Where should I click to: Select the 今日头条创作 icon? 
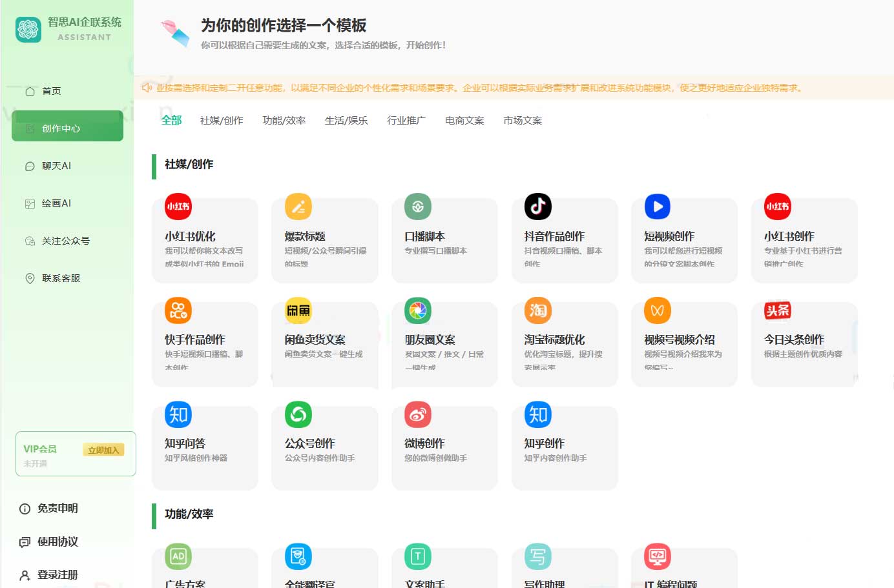778,310
